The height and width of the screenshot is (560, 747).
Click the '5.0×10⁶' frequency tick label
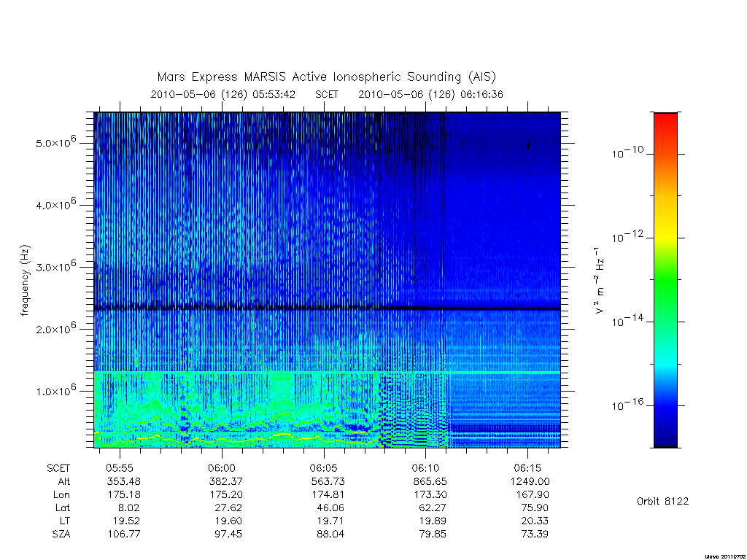pos(55,142)
